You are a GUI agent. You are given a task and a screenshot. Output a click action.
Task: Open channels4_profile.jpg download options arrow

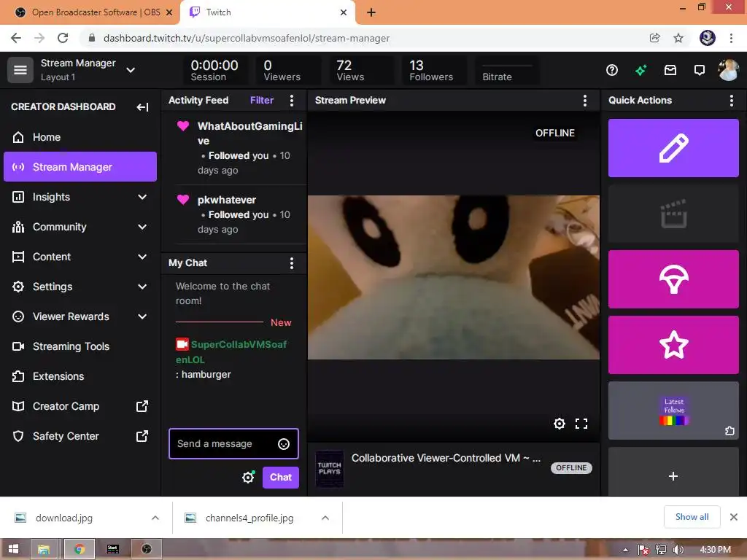pos(325,518)
